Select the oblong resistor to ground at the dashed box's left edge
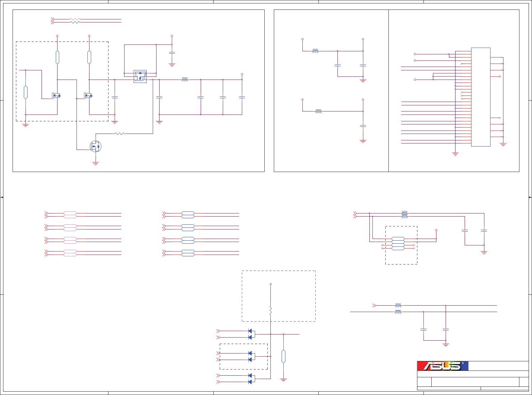This screenshot has width=532, height=395. 26,92
